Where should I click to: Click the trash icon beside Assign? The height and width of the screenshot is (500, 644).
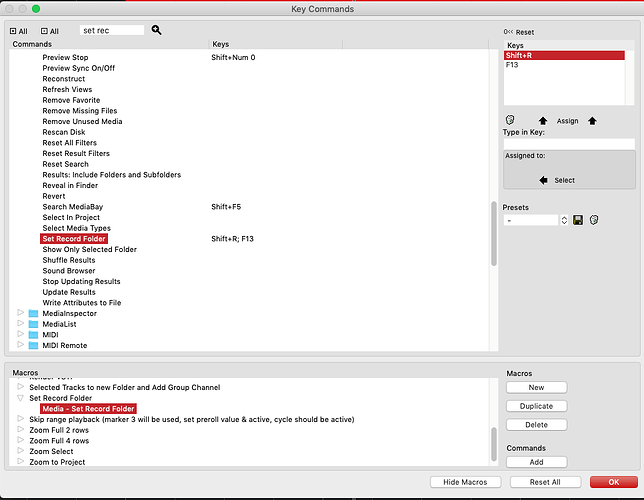click(510, 120)
